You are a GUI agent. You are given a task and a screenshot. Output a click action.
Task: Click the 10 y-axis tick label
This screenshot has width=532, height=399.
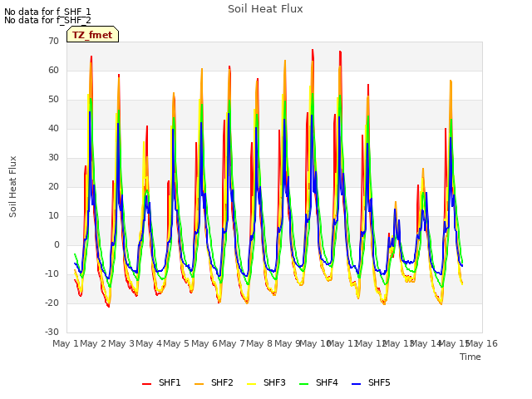[53, 216]
